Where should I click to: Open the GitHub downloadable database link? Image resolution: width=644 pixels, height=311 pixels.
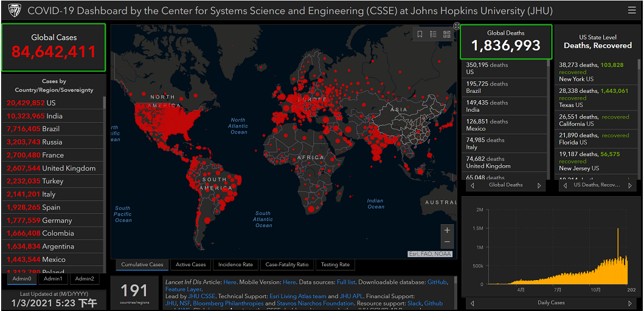[x=437, y=282]
